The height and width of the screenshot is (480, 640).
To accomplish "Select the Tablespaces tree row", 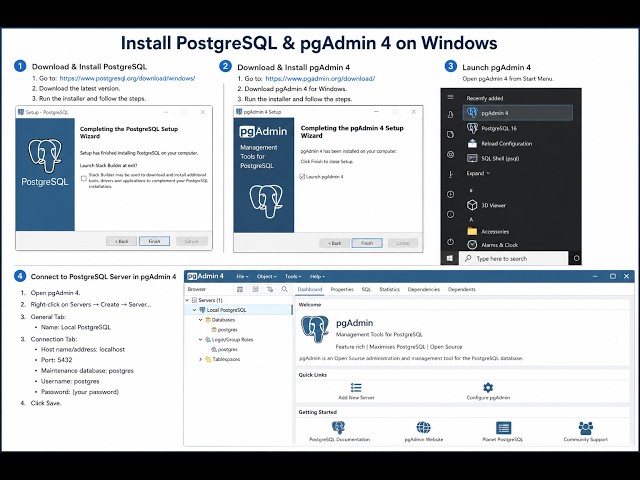I will pos(222,359).
